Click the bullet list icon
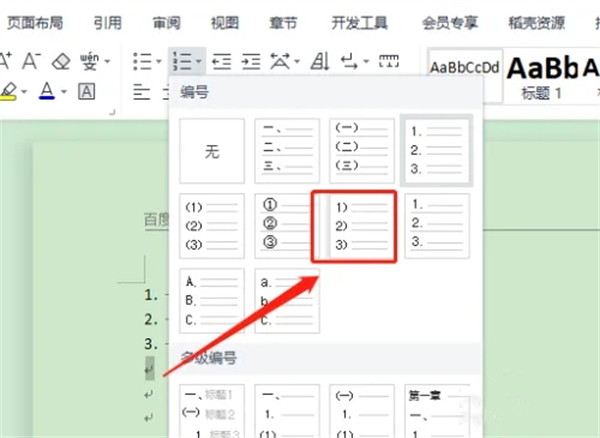 click(142, 61)
